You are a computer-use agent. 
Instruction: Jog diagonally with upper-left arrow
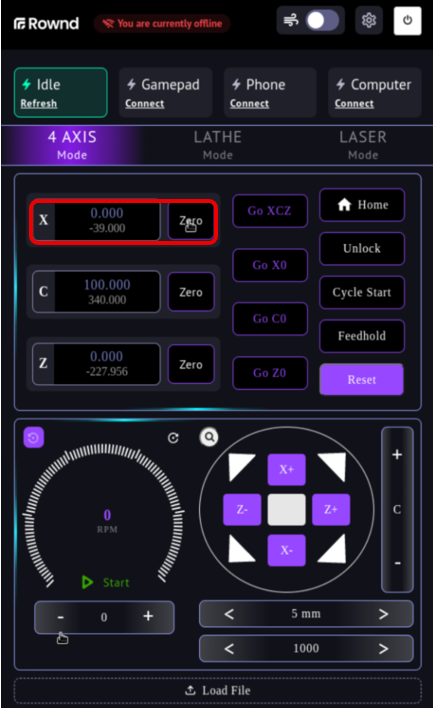click(x=241, y=466)
